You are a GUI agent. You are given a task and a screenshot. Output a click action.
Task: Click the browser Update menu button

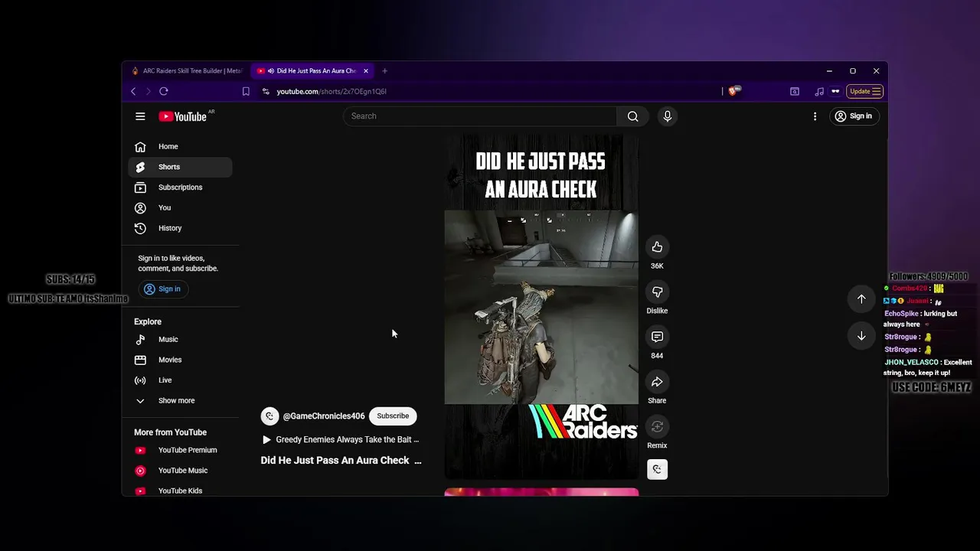coord(865,91)
